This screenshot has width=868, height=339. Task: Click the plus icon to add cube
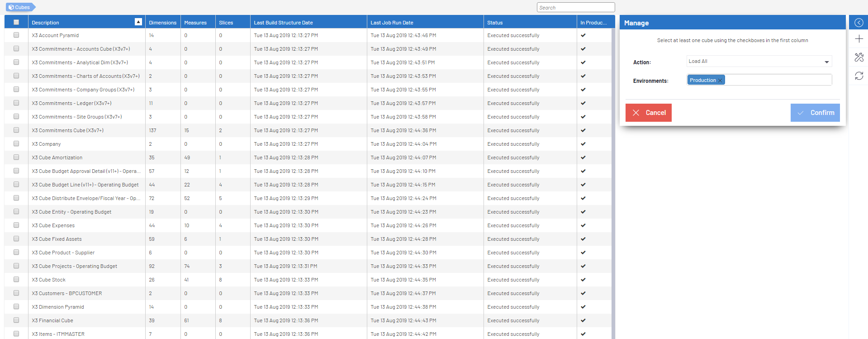[x=859, y=39]
